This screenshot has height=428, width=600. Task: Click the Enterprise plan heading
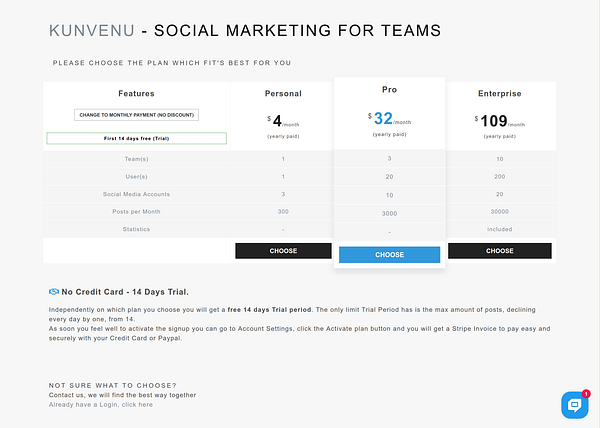click(x=500, y=94)
